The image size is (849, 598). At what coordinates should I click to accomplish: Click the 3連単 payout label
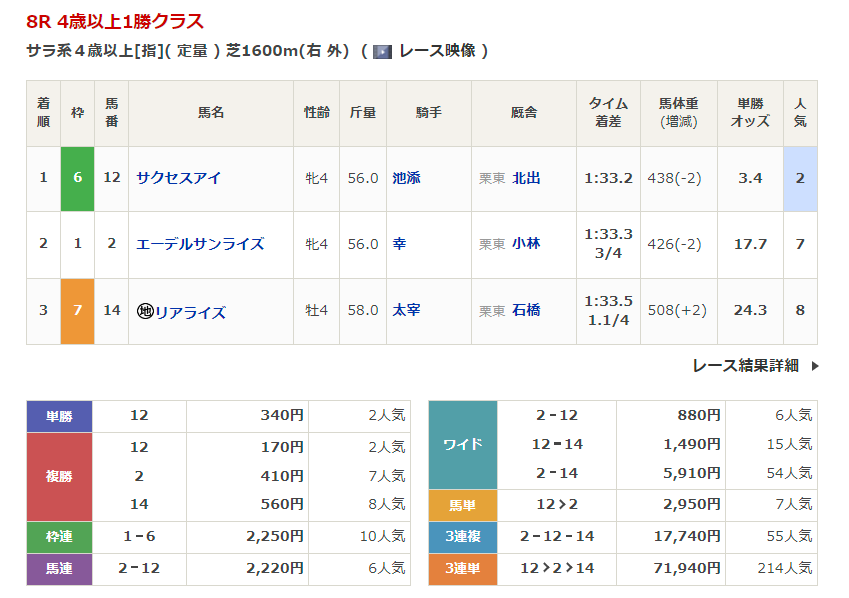click(x=462, y=568)
